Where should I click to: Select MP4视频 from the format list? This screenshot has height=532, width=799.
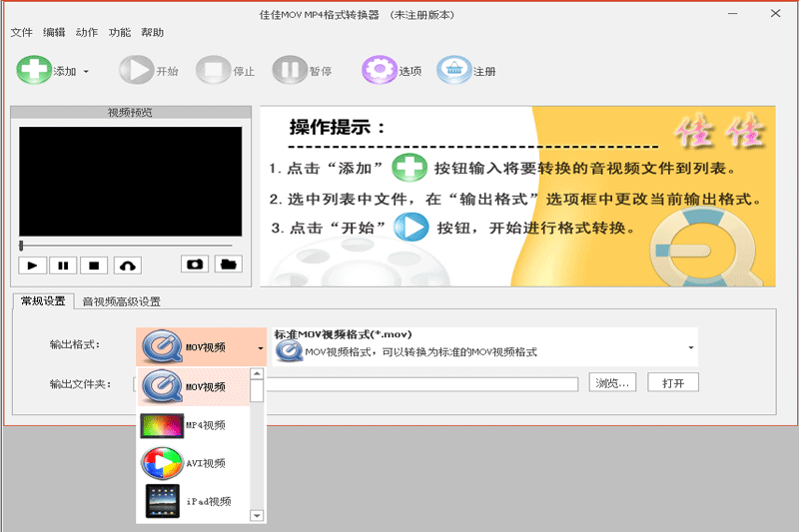coord(194,425)
